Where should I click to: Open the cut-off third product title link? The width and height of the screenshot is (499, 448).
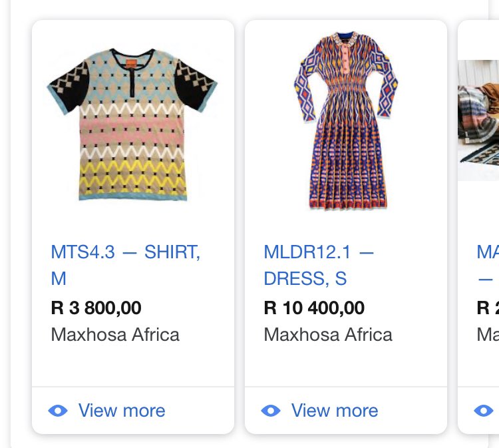(488, 265)
